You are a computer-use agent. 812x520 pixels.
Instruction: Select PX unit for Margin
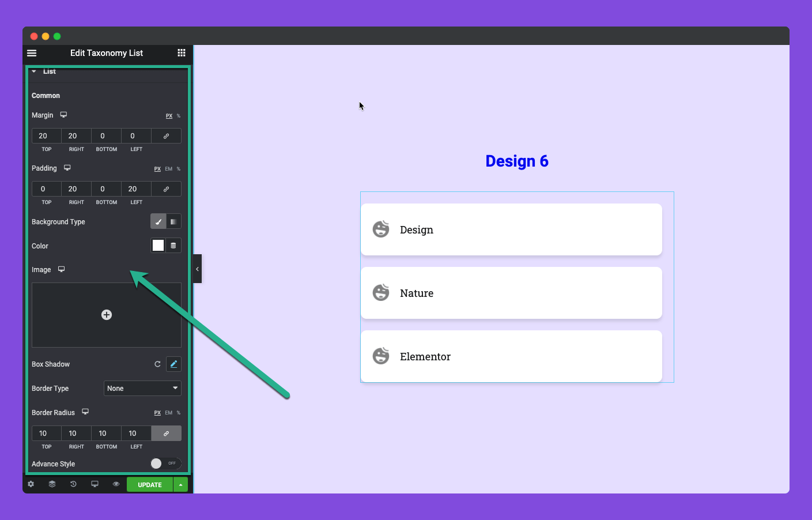click(169, 116)
